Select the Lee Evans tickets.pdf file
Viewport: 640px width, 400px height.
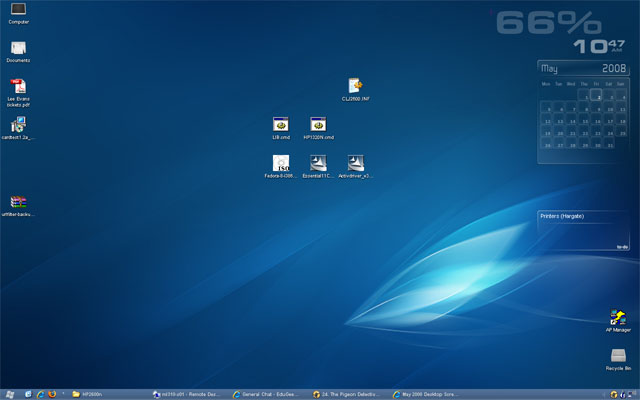(18, 93)
